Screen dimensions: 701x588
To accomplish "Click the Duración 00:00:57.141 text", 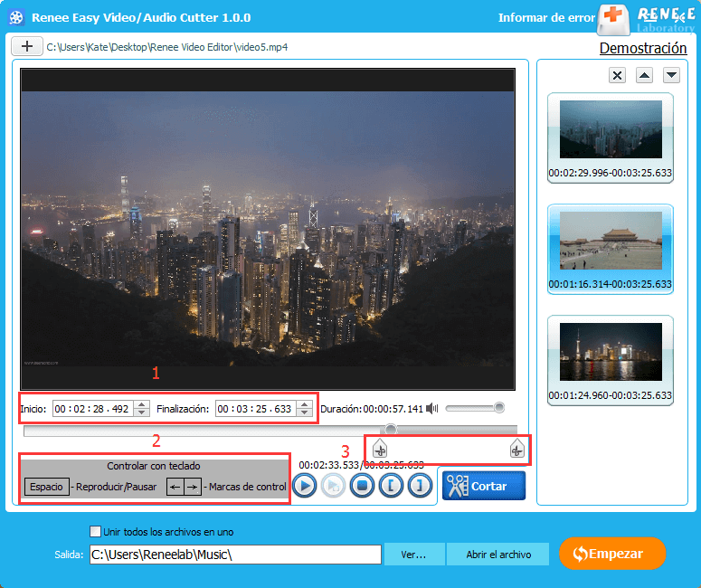I will point(372,409).
